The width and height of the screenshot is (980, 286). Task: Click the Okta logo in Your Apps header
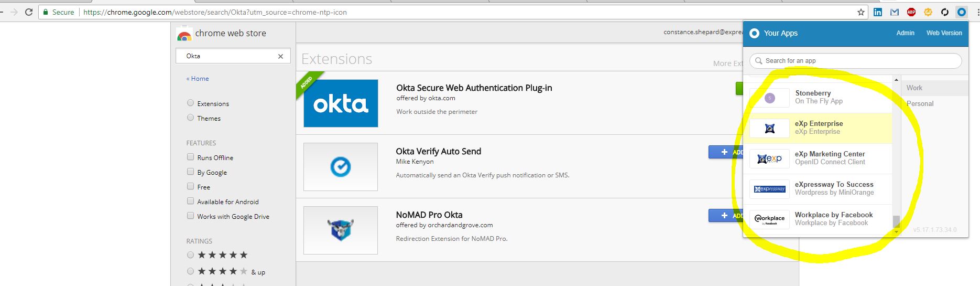tap(755, 33)
